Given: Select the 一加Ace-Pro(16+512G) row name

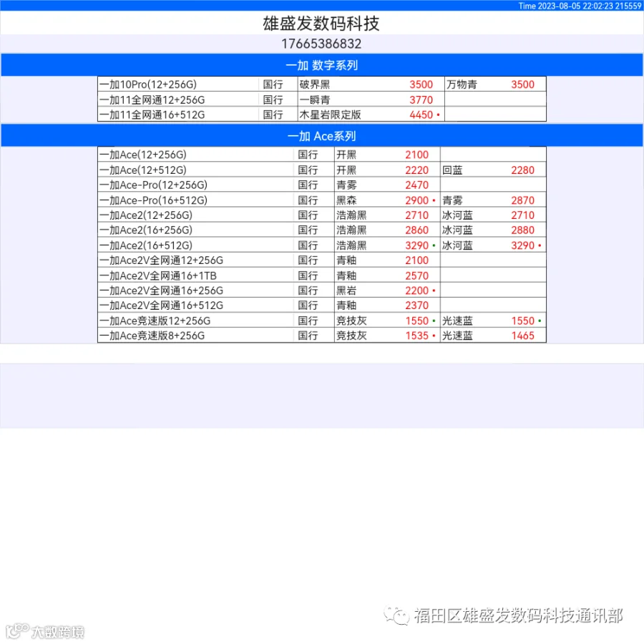Looking at the screenshot, I should (153, 200).
